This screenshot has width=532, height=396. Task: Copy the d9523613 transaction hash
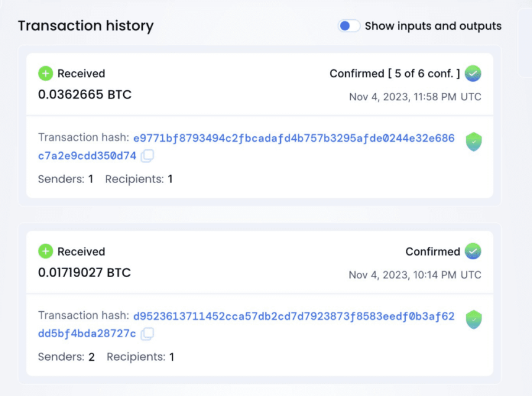point(147,334)
